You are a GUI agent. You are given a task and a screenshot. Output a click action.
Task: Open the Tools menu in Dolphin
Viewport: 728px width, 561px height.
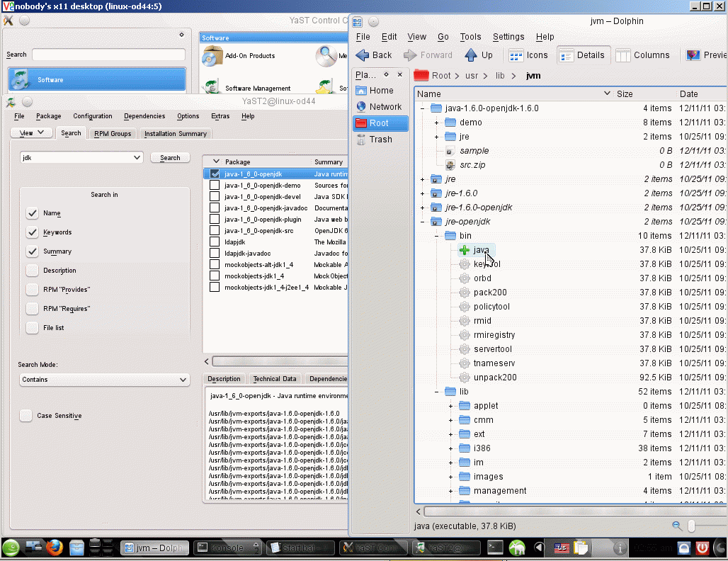(x=470, y=37)
